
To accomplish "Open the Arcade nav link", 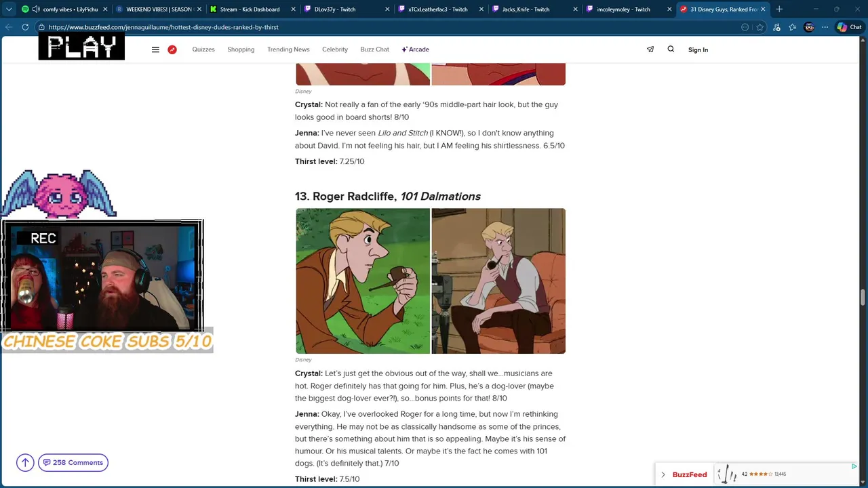I will [415, 49].
